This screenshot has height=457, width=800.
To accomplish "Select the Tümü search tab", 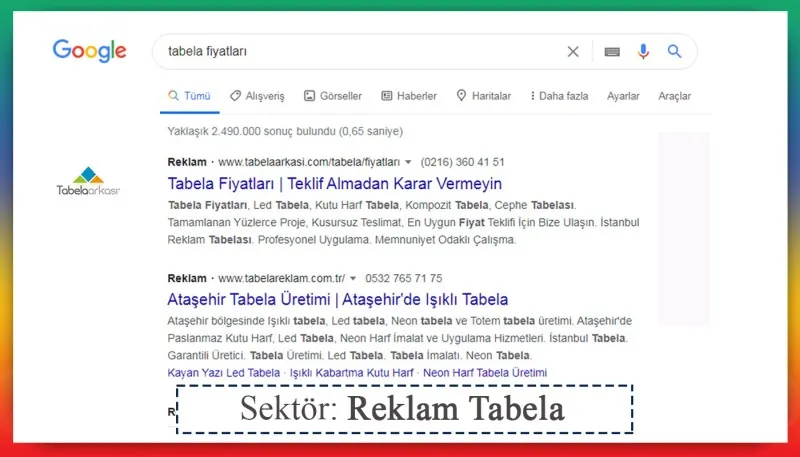I will coord(189,96).
